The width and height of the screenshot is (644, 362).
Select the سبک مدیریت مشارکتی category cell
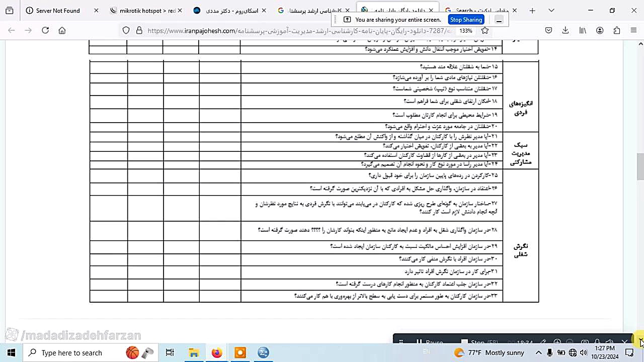[x=520, y=150]
